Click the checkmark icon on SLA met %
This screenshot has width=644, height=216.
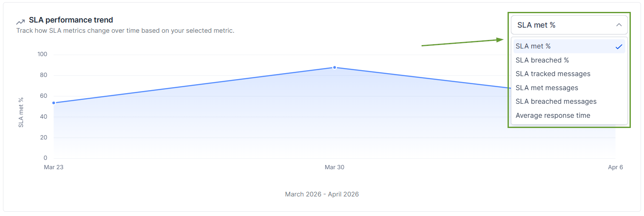618,46
